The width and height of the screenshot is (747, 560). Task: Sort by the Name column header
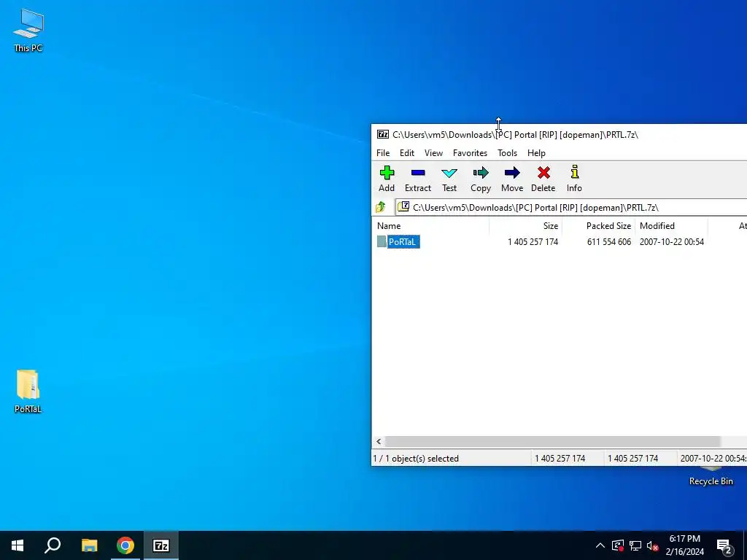[x=431, y=226]
